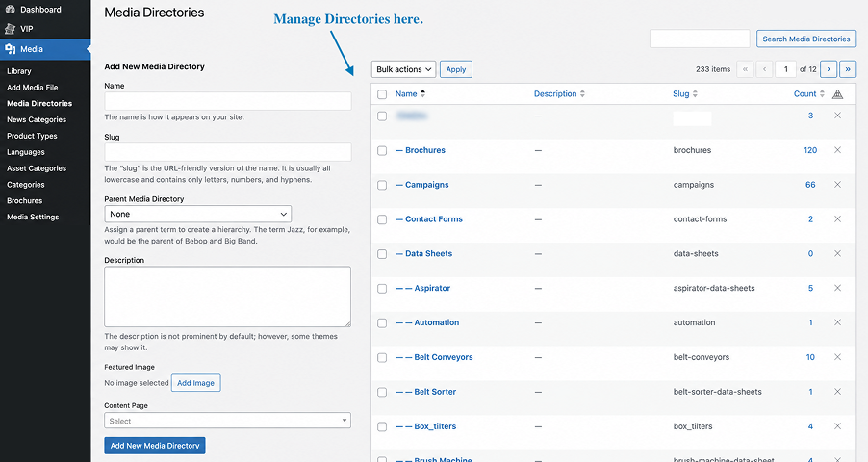
Task: Open Asset Categories in sidebar
Action: coord(37,167)
